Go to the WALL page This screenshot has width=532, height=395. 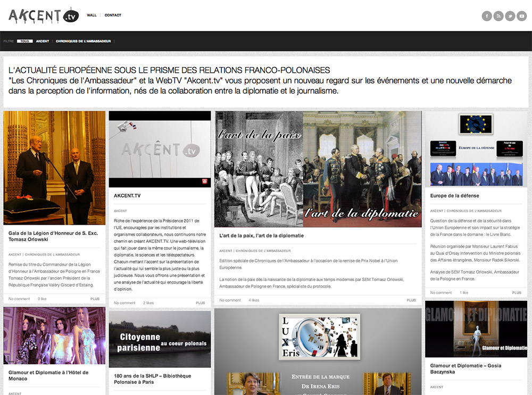[x=92, y=15]
